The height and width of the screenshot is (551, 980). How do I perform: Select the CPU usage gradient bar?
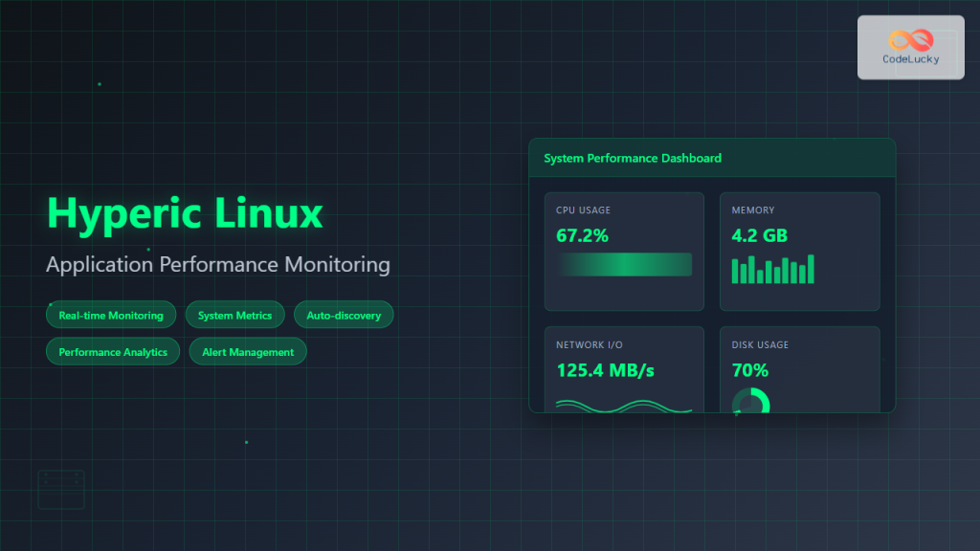624,264
